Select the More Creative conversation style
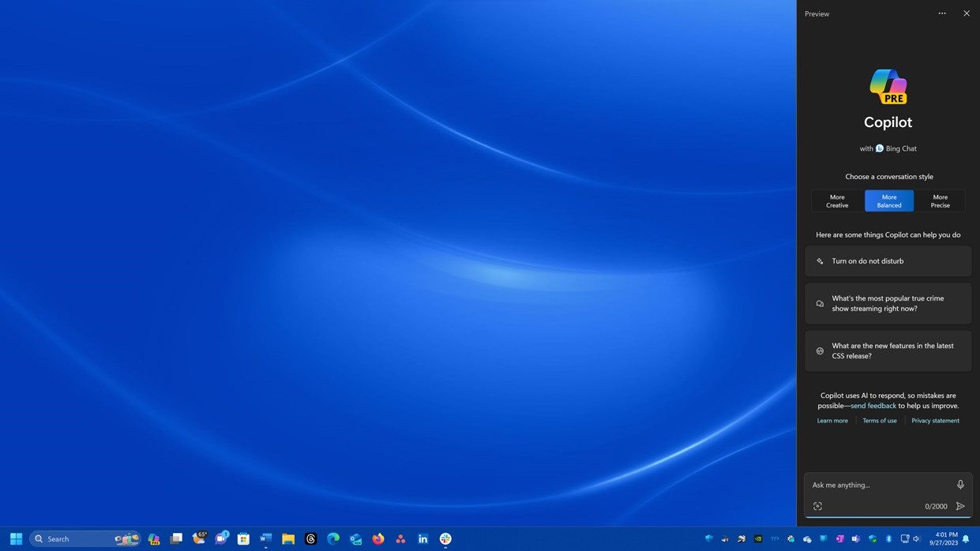 point(837,201)
